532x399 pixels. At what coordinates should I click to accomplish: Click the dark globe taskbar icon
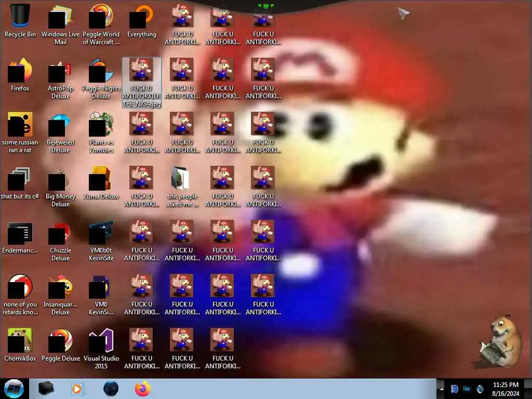click(x=111, y=389)
